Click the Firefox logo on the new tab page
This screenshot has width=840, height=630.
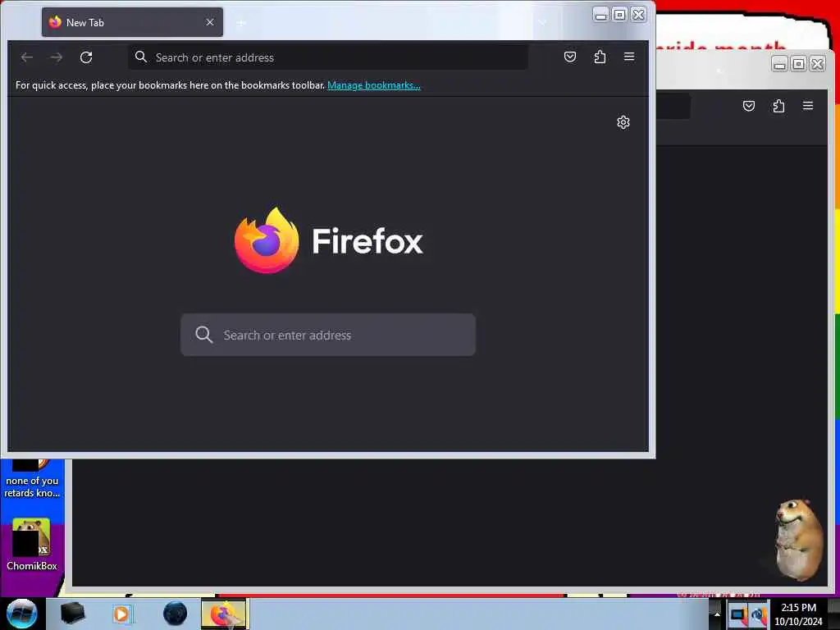(267, 240)
